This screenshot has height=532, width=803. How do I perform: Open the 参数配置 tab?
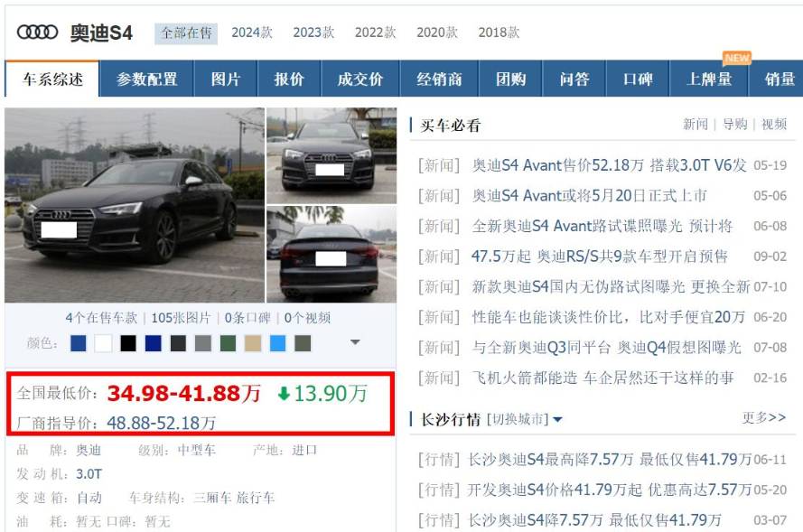coord(146,79)
